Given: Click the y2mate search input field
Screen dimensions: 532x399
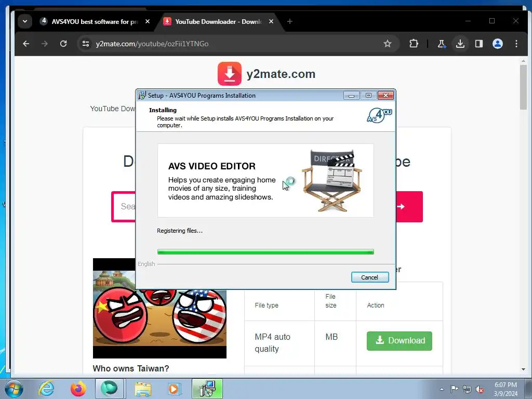Looking at the screenshot, I should [x=124, y=207].
